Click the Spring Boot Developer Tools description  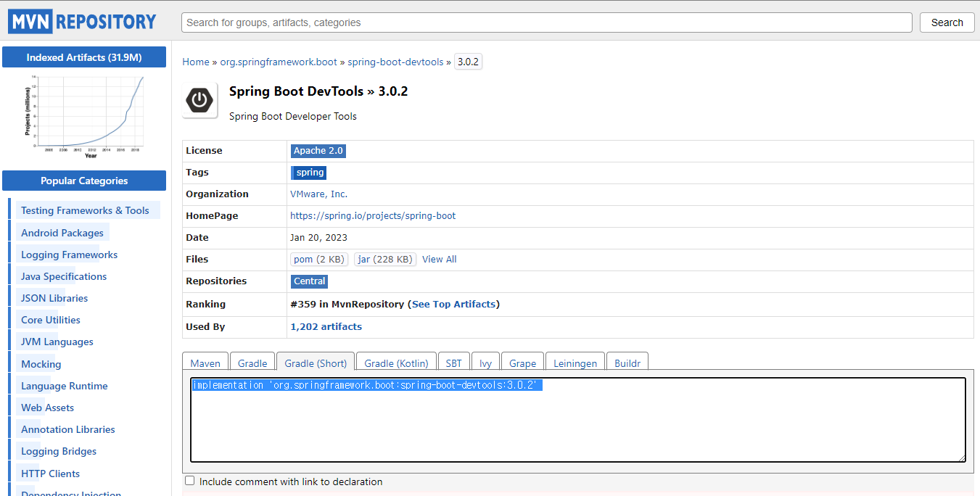[293, 116]
